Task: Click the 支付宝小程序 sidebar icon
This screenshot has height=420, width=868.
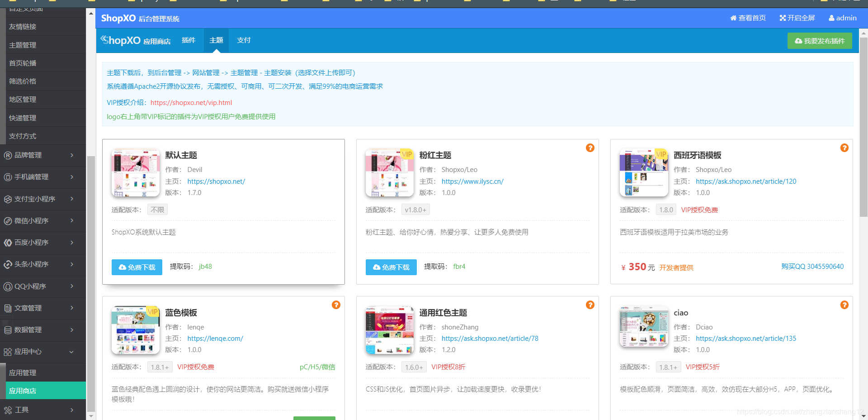Action: 8,199
